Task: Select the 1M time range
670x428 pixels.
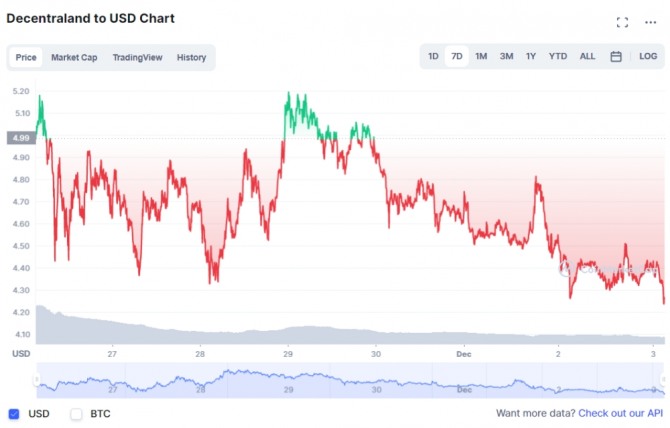Action: (x=481, y=56)
